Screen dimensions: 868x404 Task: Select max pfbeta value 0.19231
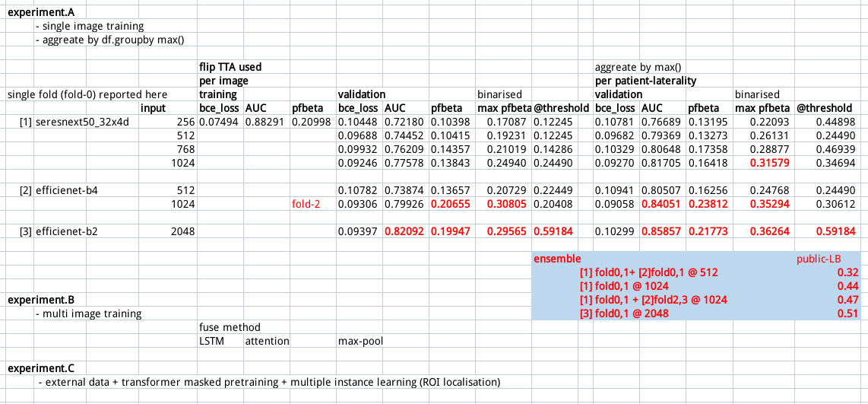(508, 135)
